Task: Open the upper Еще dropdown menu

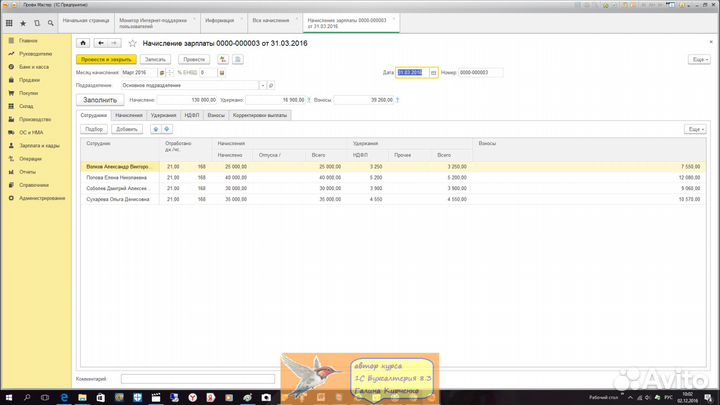Action: click(698, 59)
